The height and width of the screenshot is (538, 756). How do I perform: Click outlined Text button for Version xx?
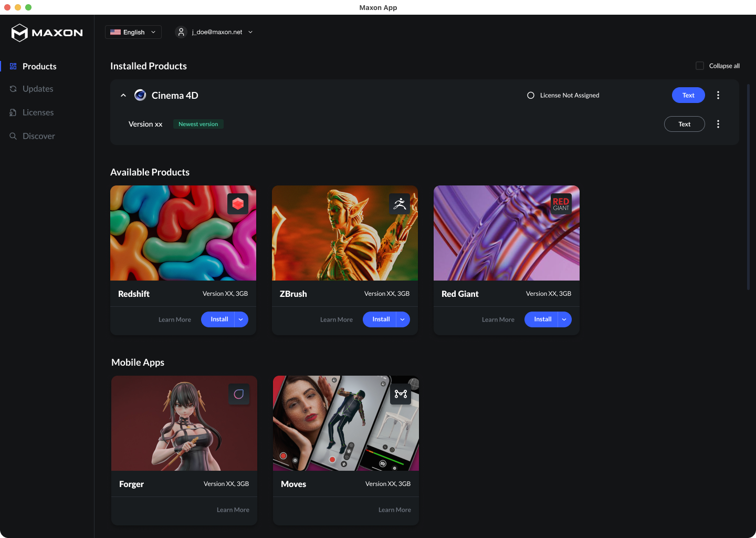(x=685, y=124)
